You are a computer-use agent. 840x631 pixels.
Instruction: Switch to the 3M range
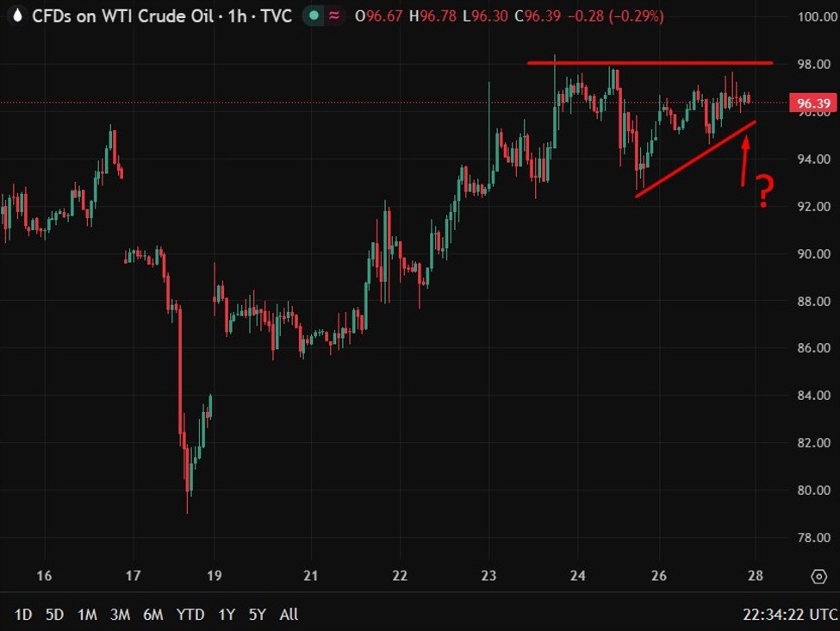click(120, 615)
